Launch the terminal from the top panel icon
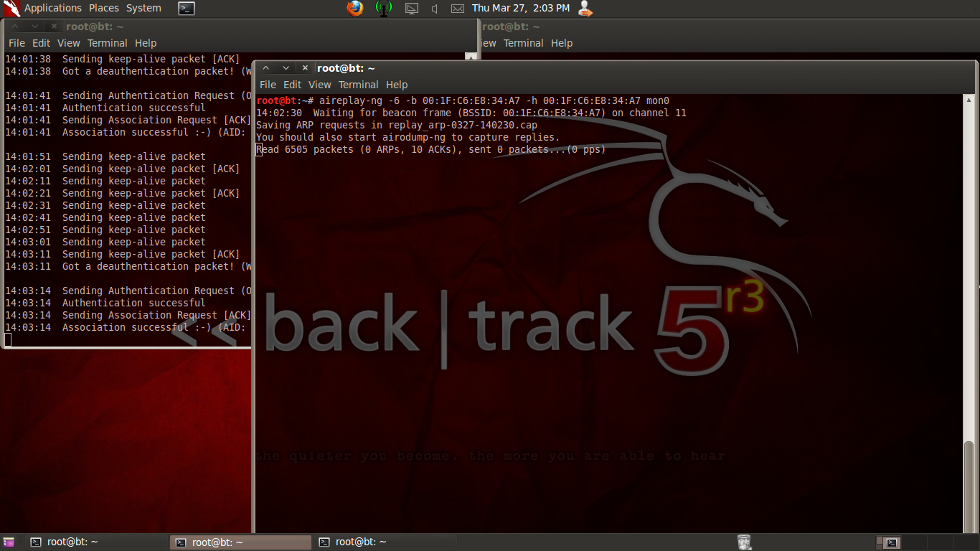This screenshot has width=980, height=551. pyautogui.click(x=187, y=9)
